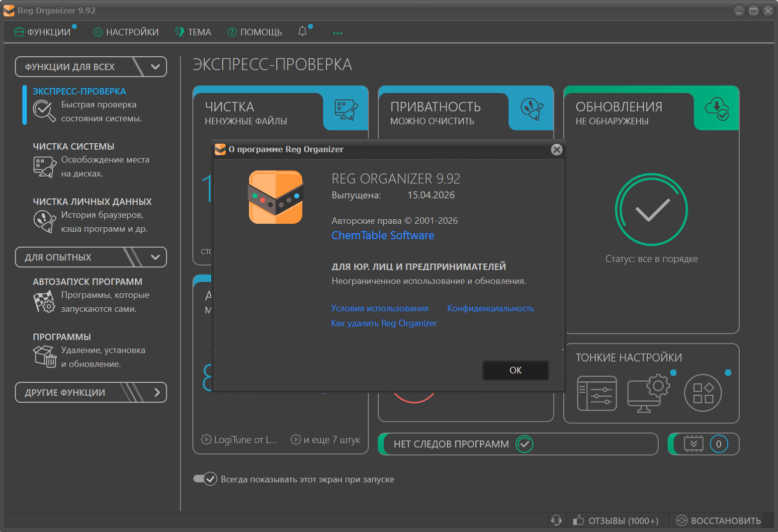Image resolution: width=778 pixels, height=532 pixels.
Task: Click the download counter button showing 0
Action: point(703,444)
